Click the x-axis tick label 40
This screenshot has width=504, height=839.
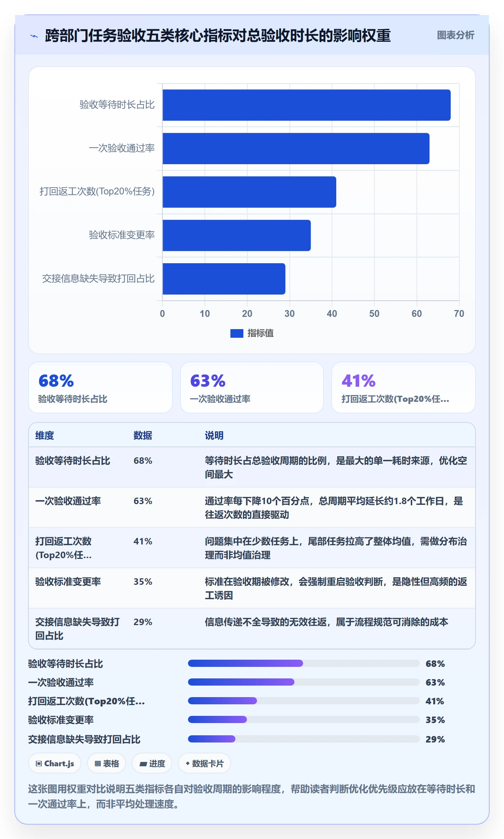coord(332,314)
